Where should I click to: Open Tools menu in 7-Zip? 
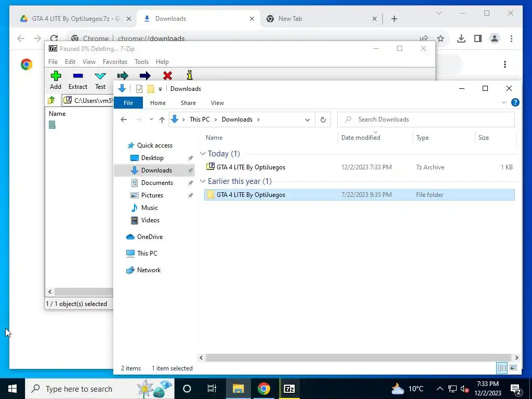click(x=141, y=62)
